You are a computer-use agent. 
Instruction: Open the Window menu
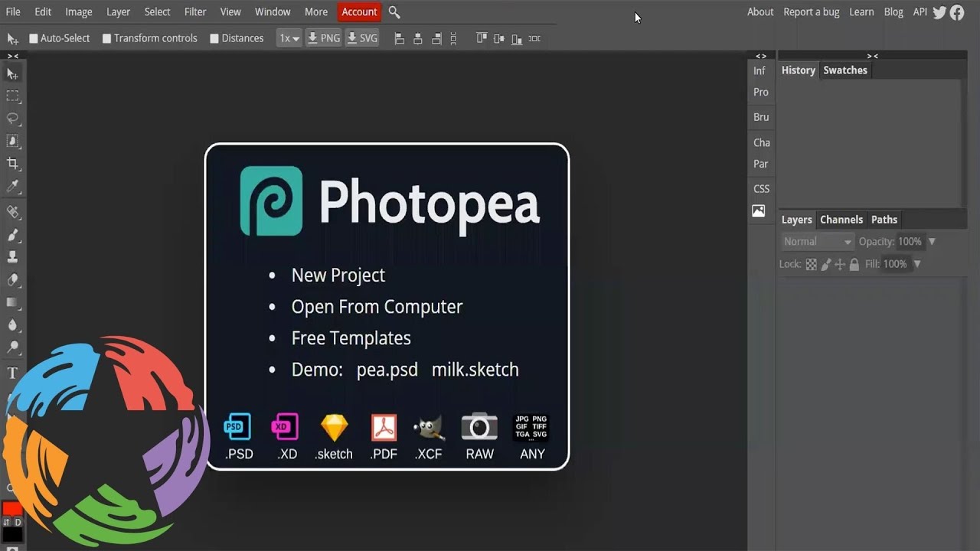[x=273, y=12]
